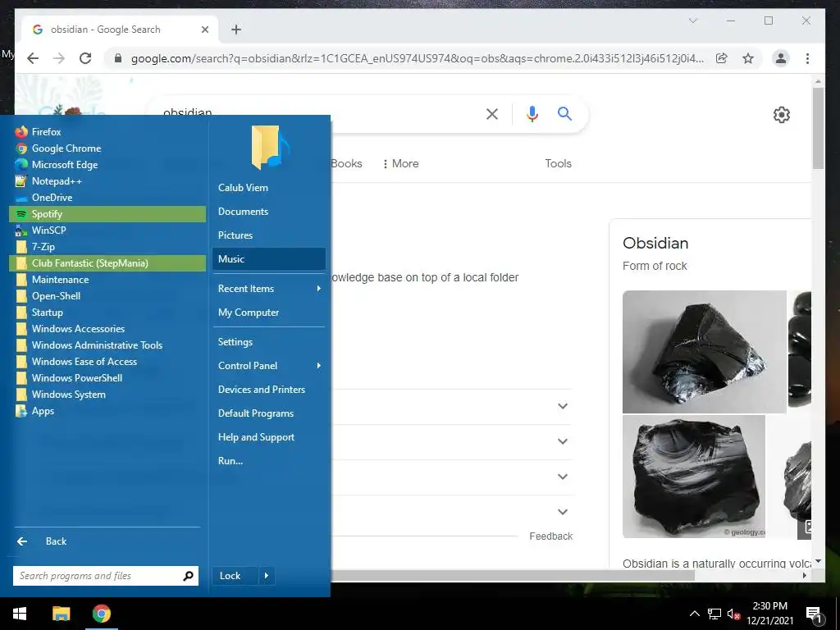Open Microsoft Edge from programs list
Viewport: 840px width, 630px height.
tap(107, 164)
